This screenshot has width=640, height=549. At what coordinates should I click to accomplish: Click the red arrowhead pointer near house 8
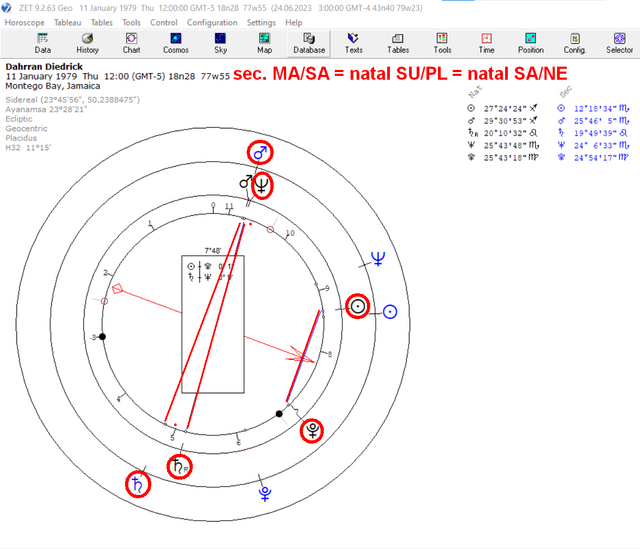[x=301, y=356]
